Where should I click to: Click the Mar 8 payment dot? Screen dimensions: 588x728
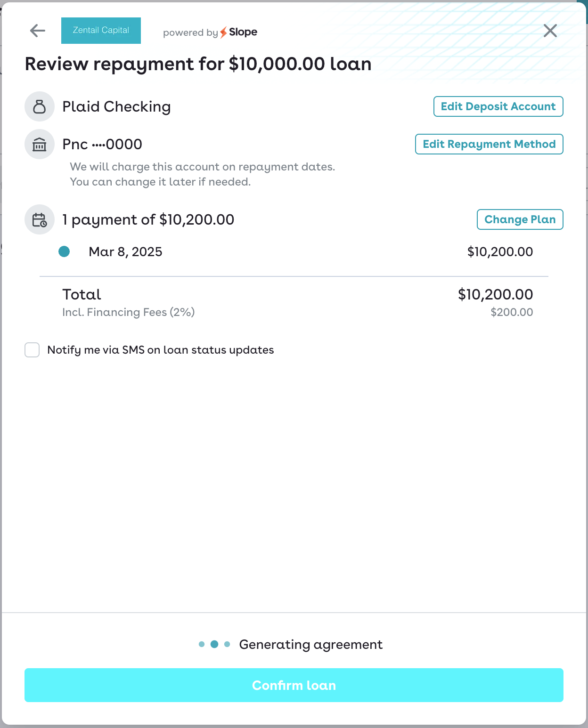(x=64, y=251)
